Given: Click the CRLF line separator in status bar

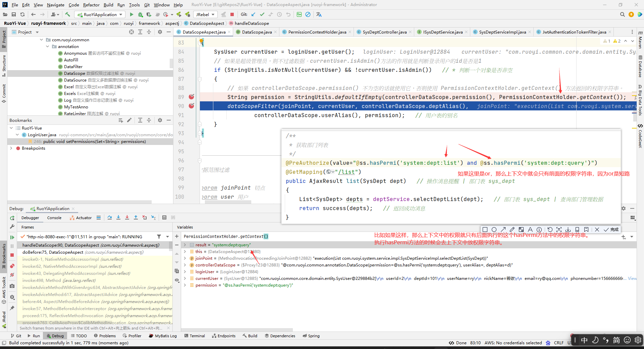Looking at the screenshot, I should pyautogui.click(x=559, y=343).
